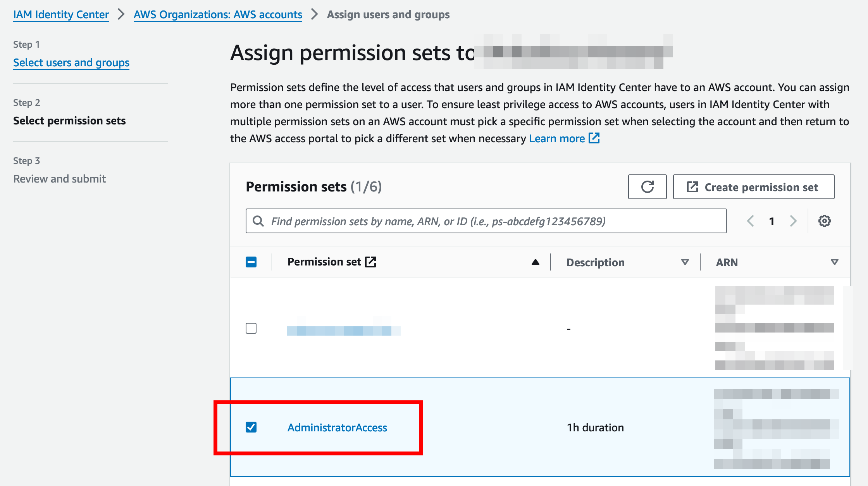Click external link icon in Permission set header
The height and width of the screenshot is (486, 868).
pyautogui.click(x=371, y=262)
